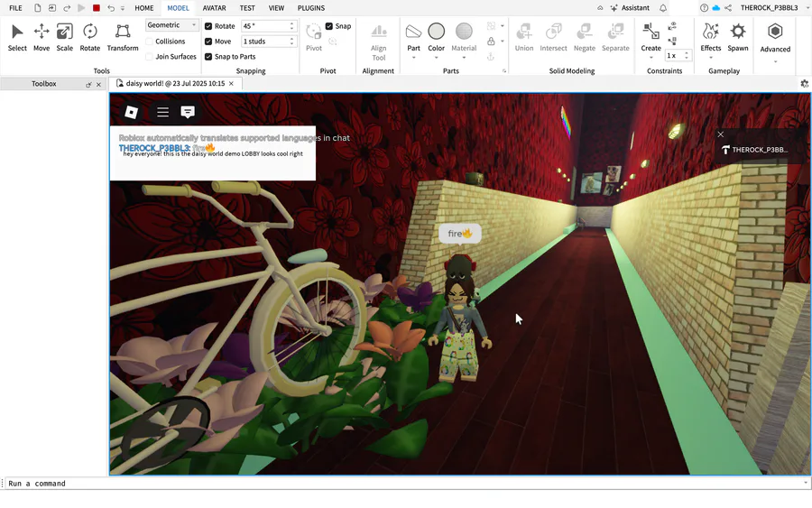Image resolution: width=812 pixels, height=508 pixels.
Task: Open the Roblox logo menu in viewport
Action: coord(132,112)
